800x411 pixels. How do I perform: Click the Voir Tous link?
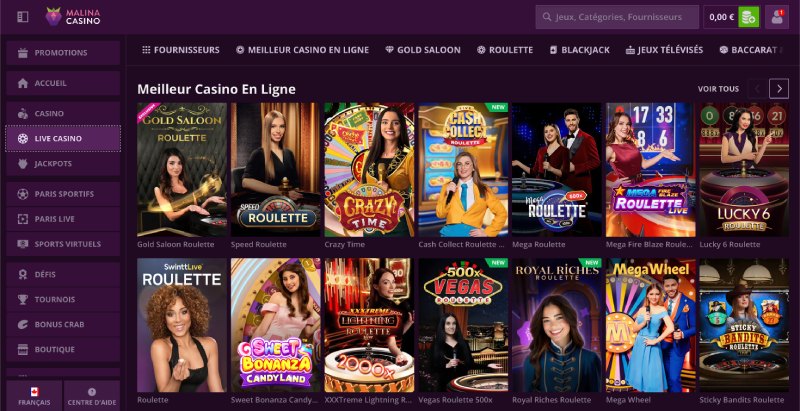[718, 89]
